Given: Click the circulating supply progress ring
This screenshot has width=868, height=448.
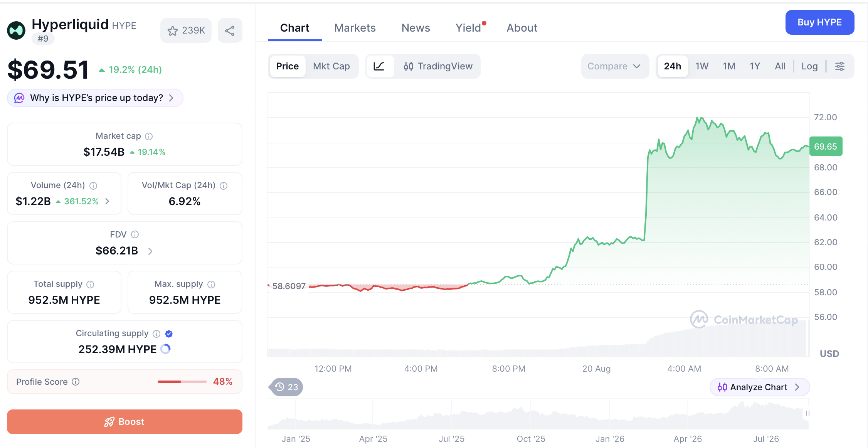Looking at the screenshot, I should coord(165,349).
